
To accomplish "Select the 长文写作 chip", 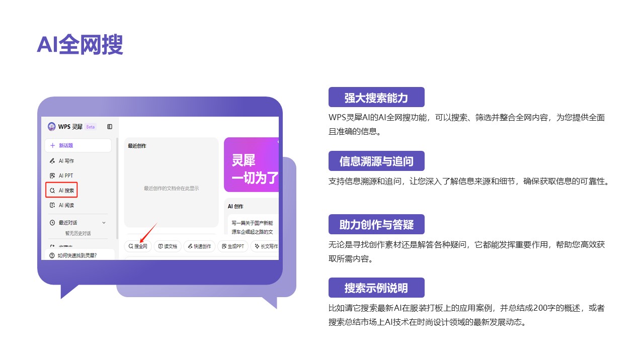I will point(266,246).
